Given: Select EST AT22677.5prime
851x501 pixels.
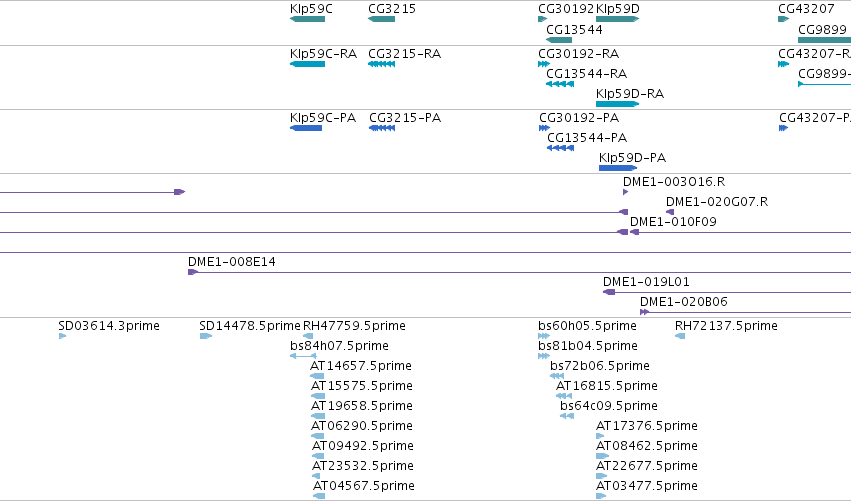Looking at the screenshot, I should pyautogui.click(x=601, y=476).
